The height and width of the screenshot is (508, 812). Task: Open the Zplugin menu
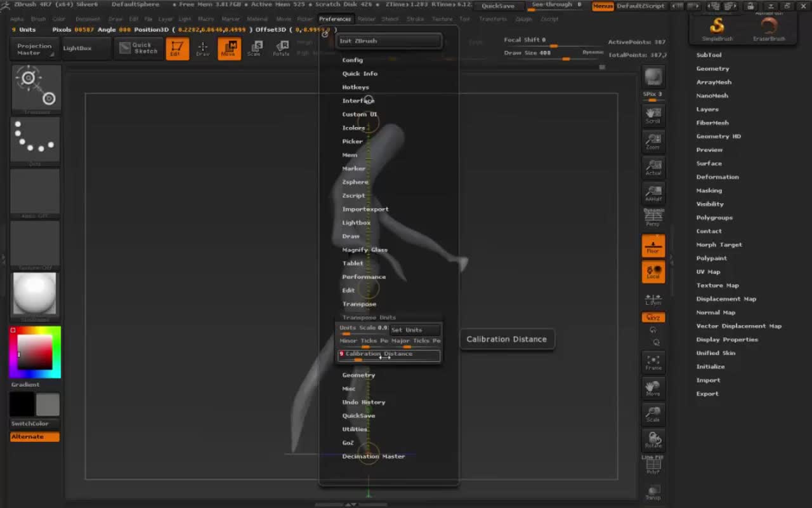pos(523,19)
